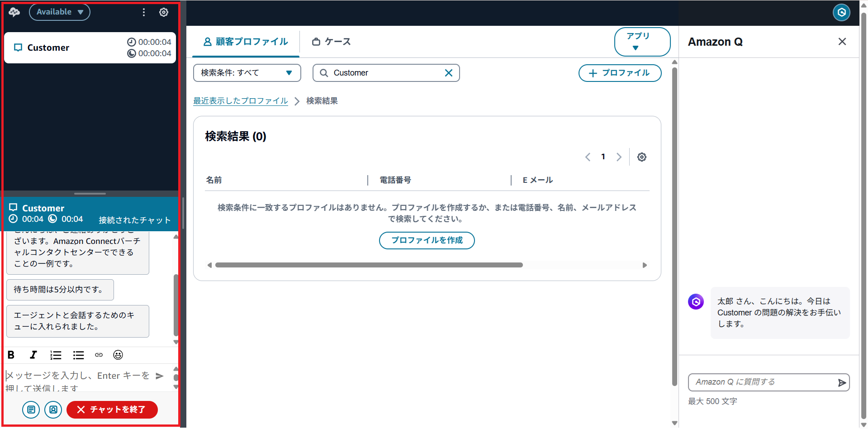Click the エージェントと会話するための message bubble

coord(78,321)
